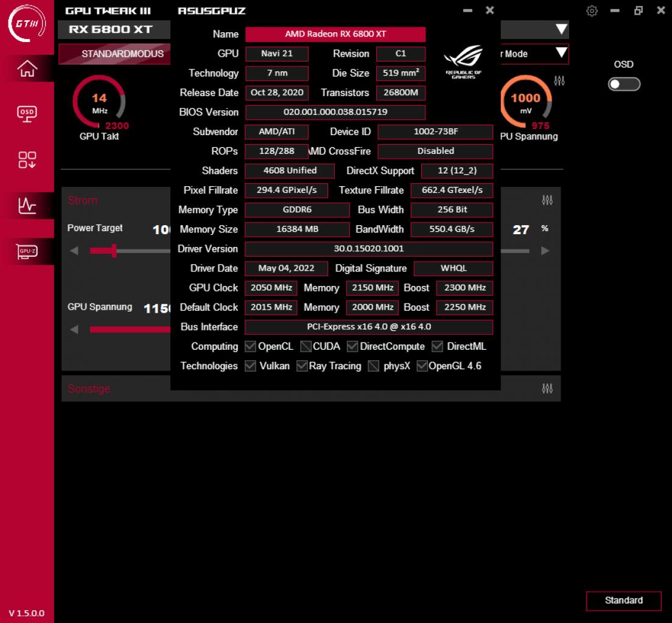
Task: Click the slider track beside 27 %
Action: click(515, 251)
